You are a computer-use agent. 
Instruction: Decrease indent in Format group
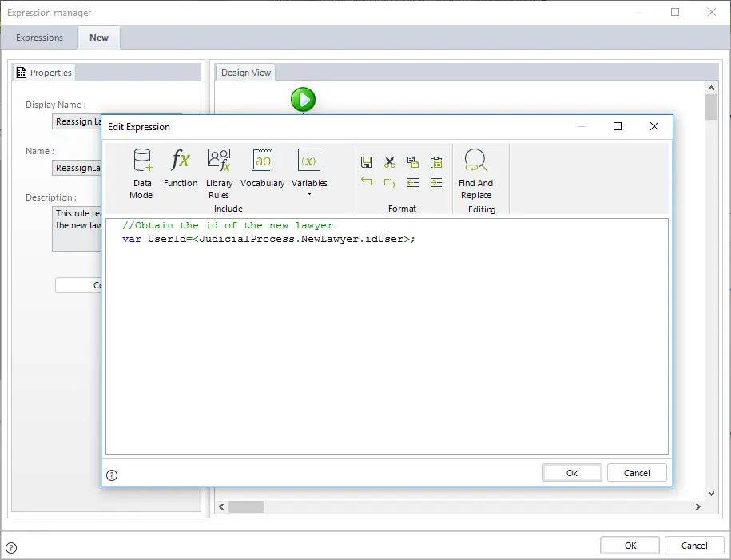[412, 182]
